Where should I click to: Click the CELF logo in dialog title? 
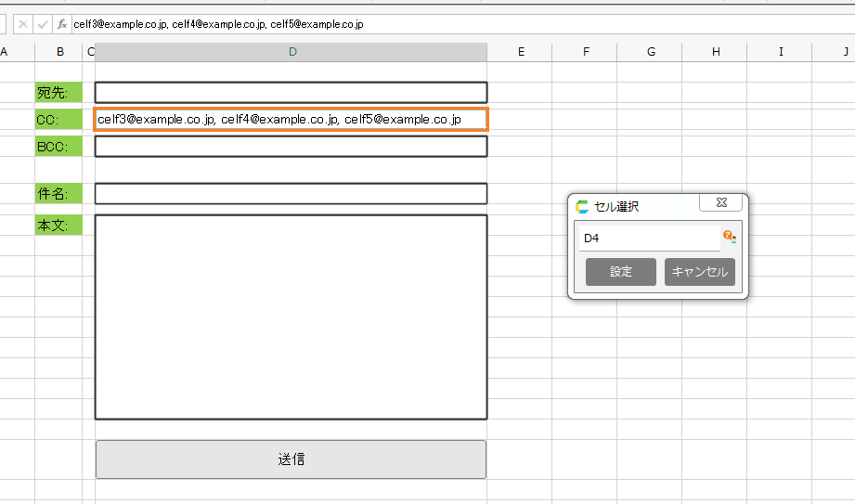pos(582,207)
